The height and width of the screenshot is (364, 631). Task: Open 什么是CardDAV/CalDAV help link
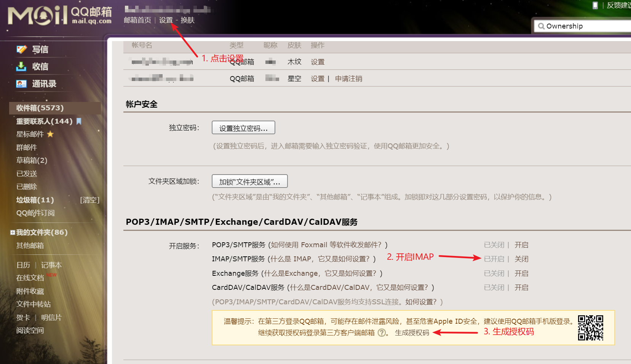click(360, 288)
